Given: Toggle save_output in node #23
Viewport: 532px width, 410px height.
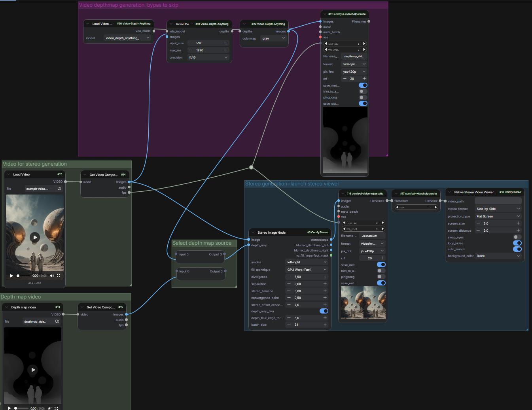Looking at the screenshot, I should [363, 104].
